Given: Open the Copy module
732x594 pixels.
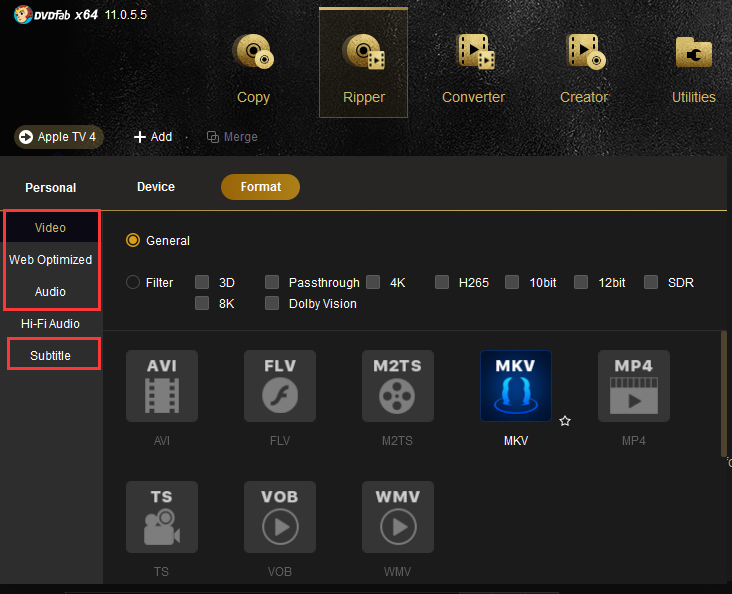Looking at the screenshot, I should click(253, 69).
